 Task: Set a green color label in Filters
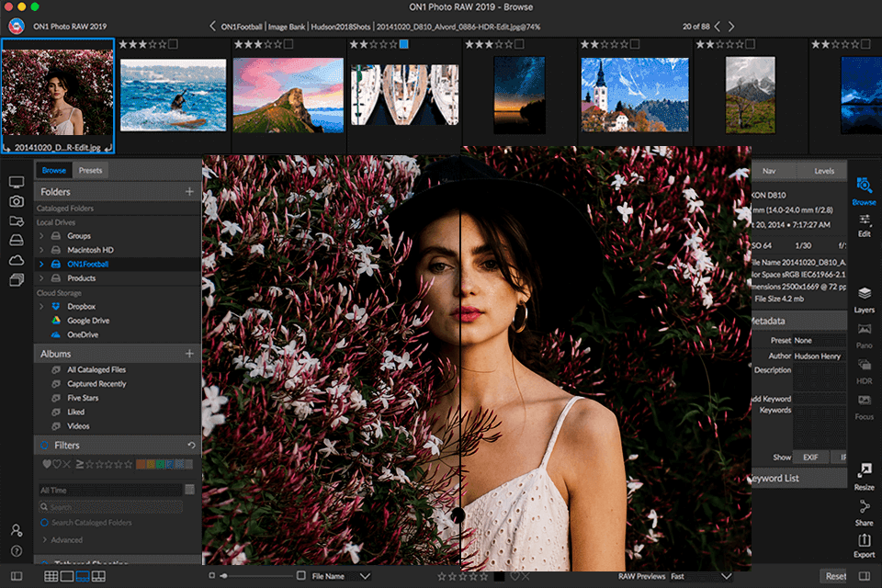coord(162,464)
